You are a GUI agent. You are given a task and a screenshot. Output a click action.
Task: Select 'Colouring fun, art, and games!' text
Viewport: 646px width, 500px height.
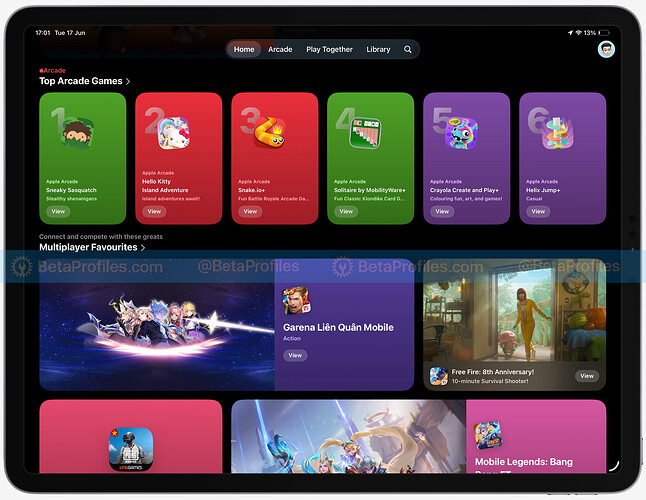466,199
